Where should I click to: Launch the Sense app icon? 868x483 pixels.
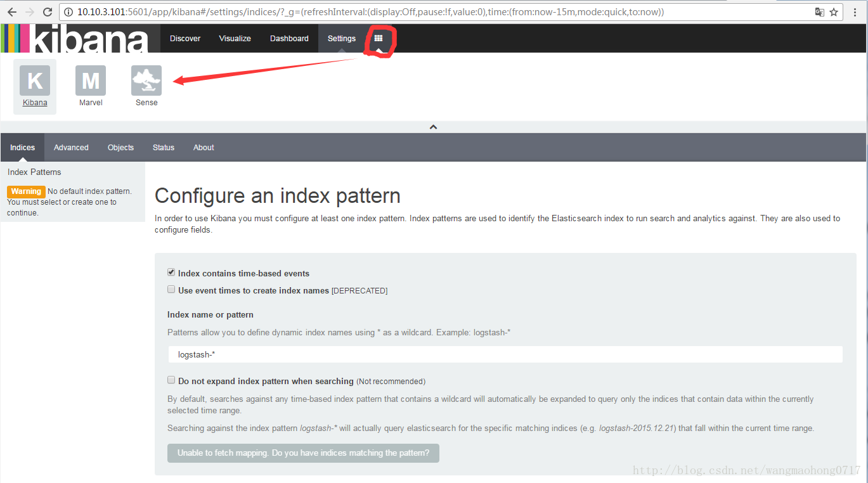(x=146, y=80)
